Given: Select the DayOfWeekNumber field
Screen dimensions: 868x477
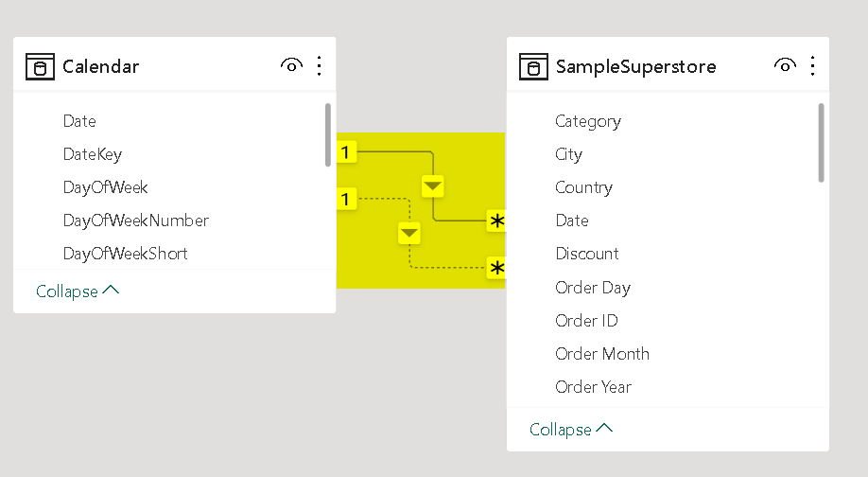Looking at the screenshot, I should 135,221.
